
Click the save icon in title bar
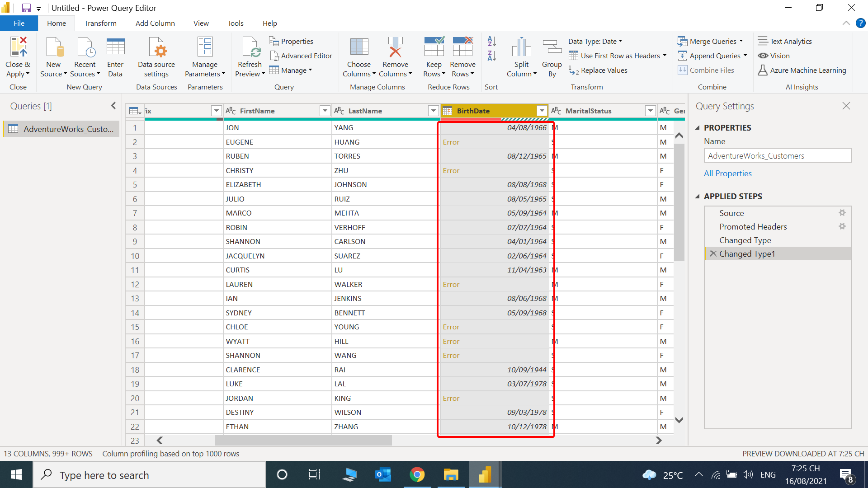coord(26,8)
